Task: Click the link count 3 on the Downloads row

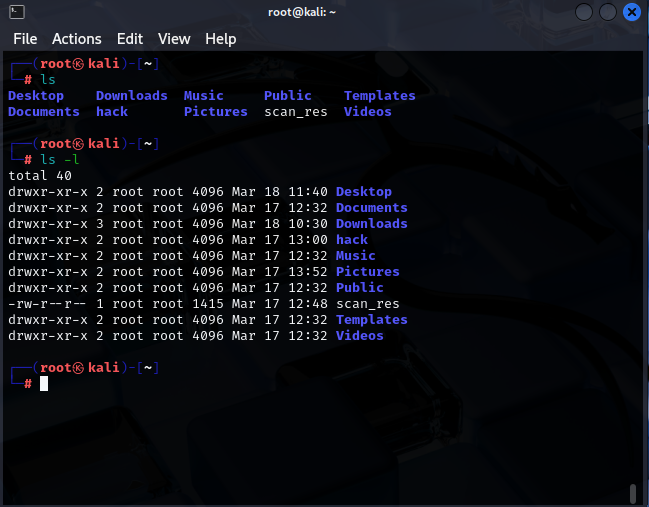Action: click(100, 224)
